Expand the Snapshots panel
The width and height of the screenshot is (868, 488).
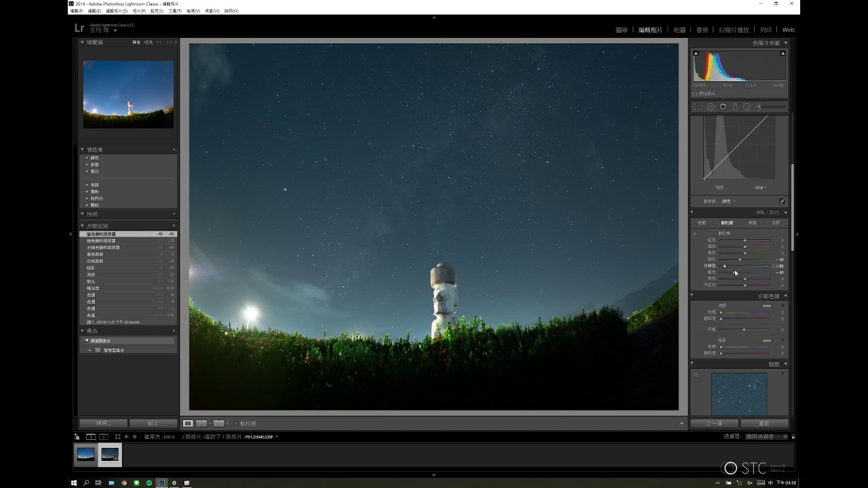tap(82, 214)
